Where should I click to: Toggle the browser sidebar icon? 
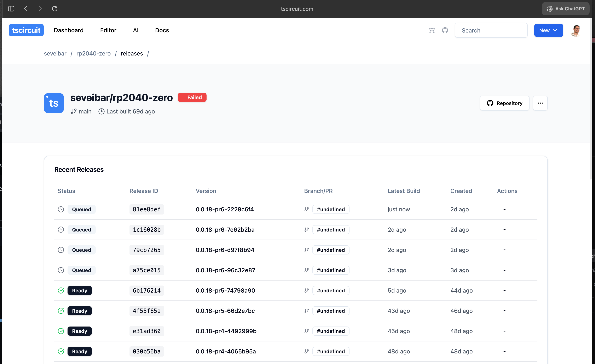pos(11,9)
